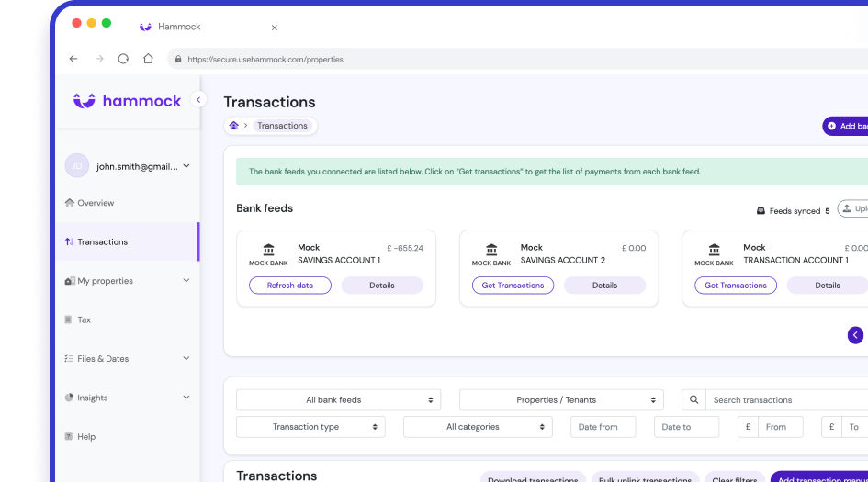Click the search magnifier icon
This screenshot has width=868, height=482.
pyautogui.click(x=694, y=400)
